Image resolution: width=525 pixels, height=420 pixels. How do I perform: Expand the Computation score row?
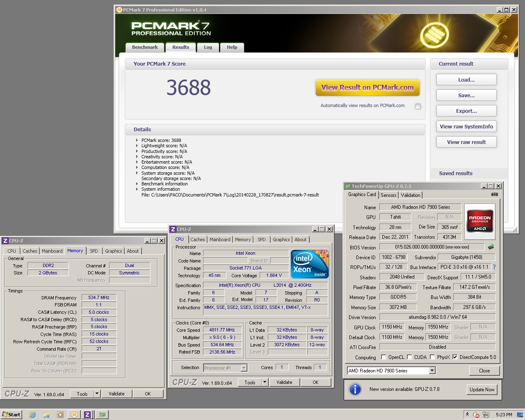point(137,167)
